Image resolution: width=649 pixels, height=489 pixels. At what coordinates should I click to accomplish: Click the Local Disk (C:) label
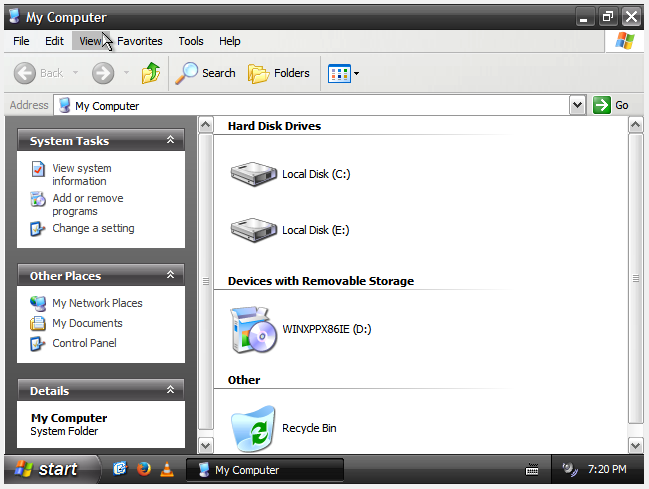click(x=316, y=174)
